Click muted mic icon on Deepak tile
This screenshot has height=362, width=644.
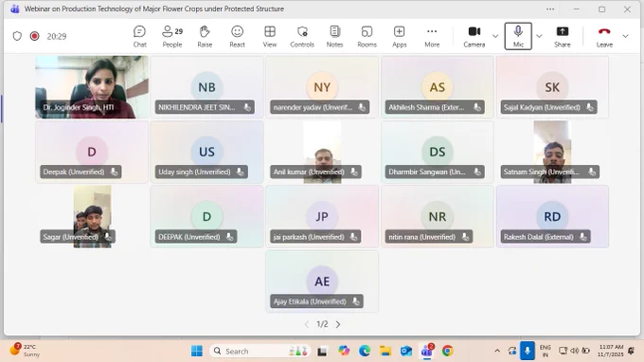click(114, 172)
